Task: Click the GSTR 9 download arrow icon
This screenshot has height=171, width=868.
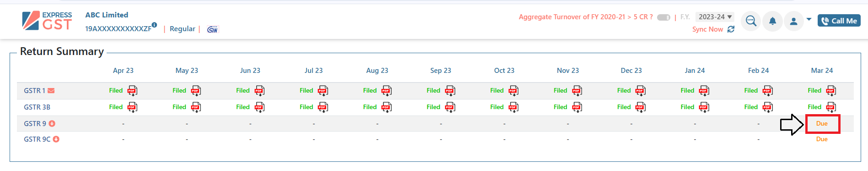Action: coord(52,124)
